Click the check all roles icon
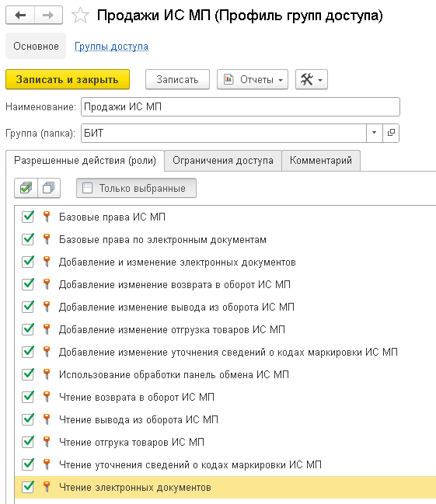The image size is (436, 504). (26, 188)
